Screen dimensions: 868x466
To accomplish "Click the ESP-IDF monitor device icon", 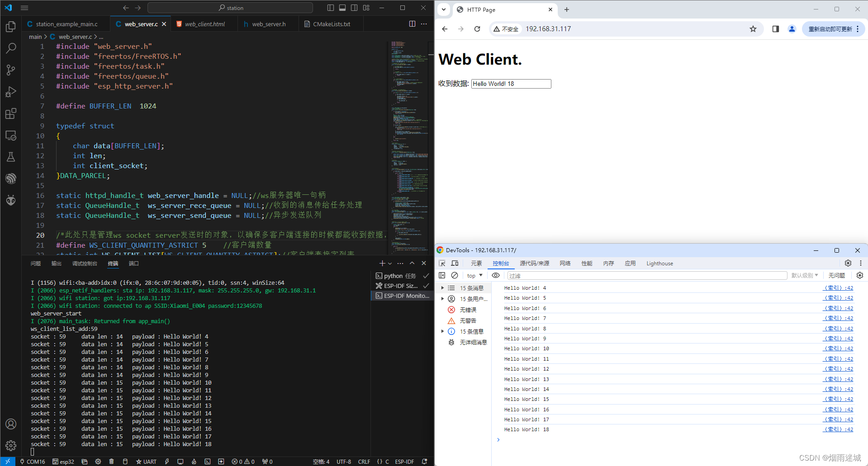I will click(x=180, y=461).
